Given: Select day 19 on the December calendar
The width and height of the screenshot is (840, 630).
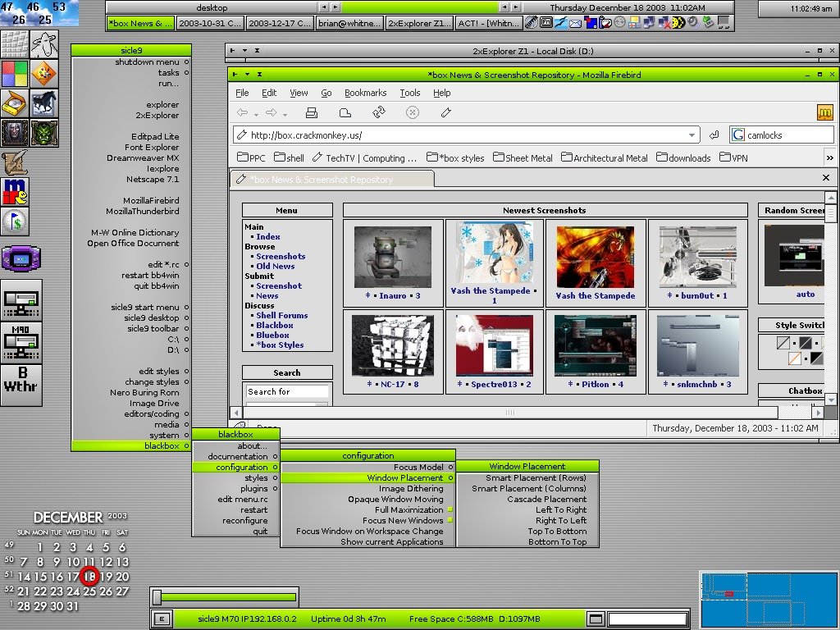Looking at the screenshot, I should point(106,577).
